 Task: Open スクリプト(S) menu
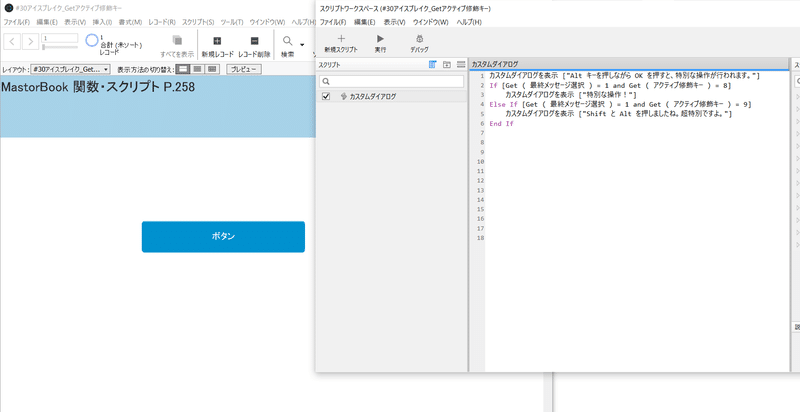click(198, 22)
